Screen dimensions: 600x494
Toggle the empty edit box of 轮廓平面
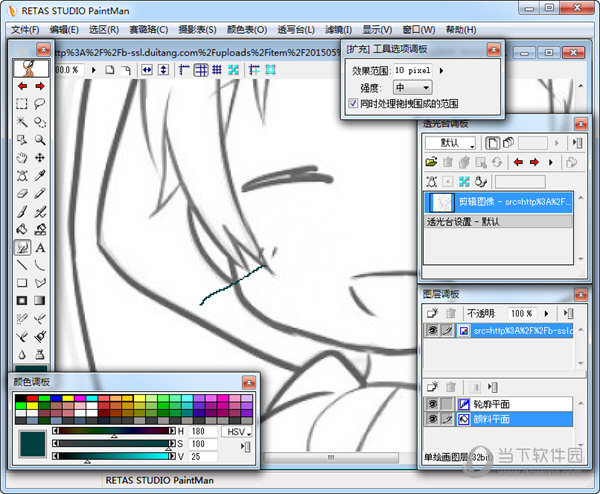(x=447, y=404)
